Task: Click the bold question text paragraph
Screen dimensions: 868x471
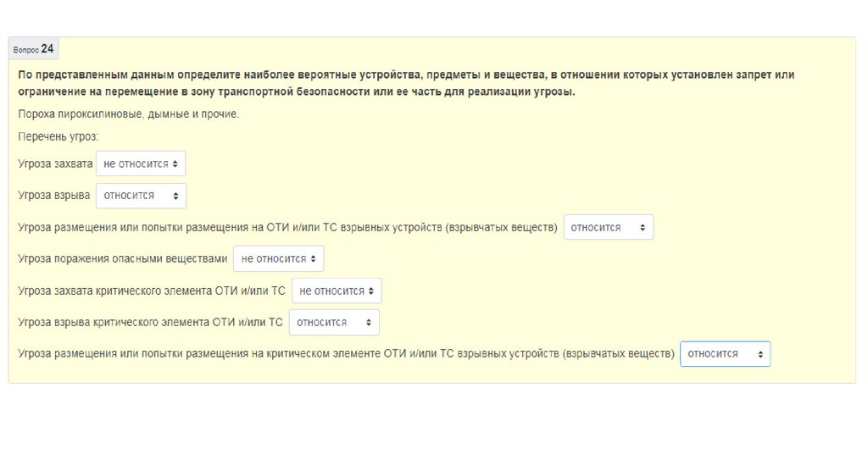Action: 405,83
